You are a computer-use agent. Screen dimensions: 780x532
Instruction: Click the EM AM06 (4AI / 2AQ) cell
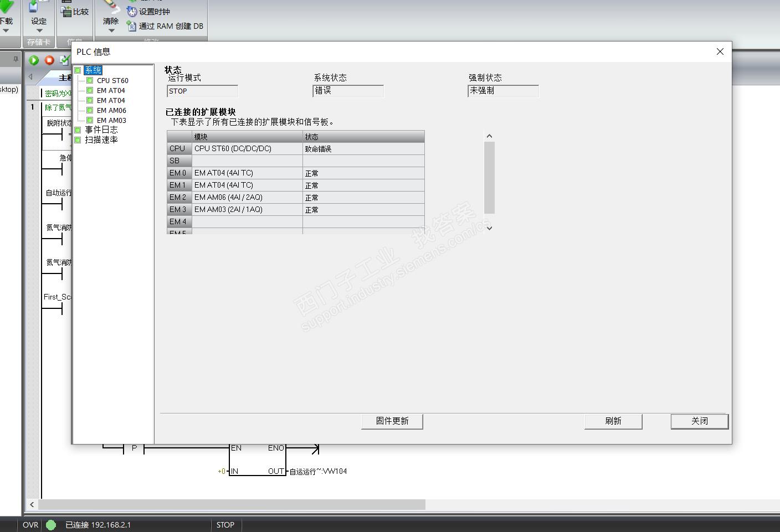[x=247, y=198]
